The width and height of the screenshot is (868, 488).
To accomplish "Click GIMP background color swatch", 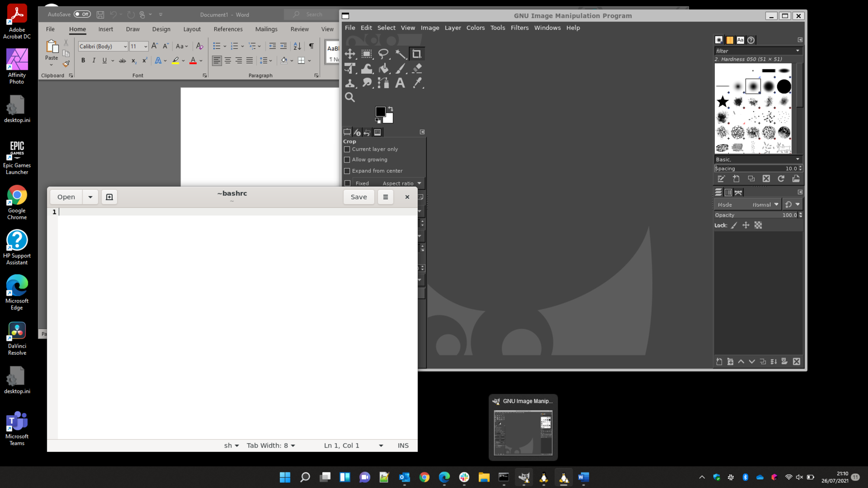I will [390, 119].
